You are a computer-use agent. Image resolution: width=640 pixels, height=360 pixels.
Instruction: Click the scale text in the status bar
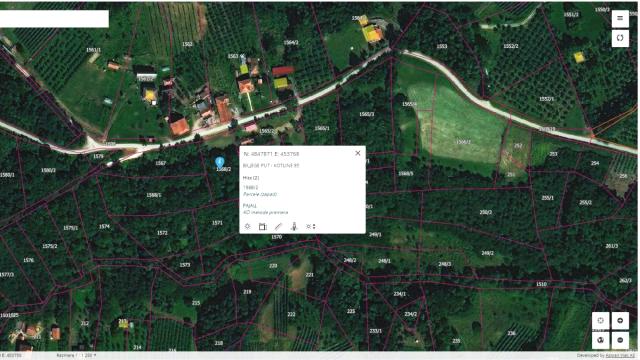tap(76, 356)
